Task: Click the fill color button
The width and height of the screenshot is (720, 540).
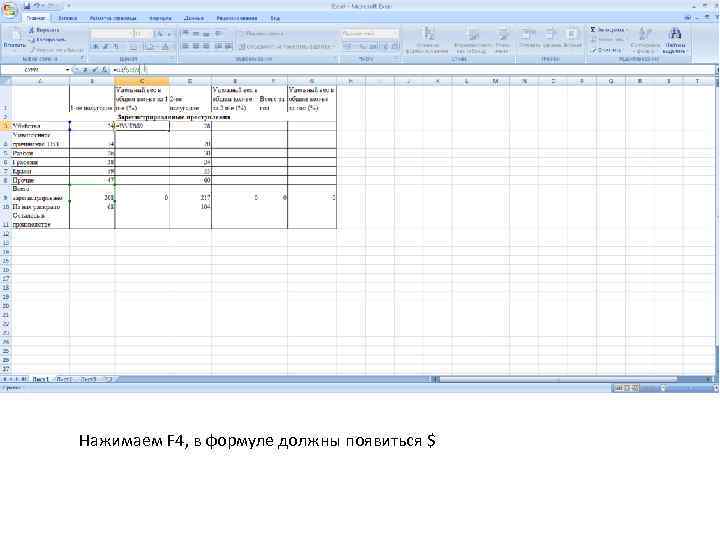Action: tap(150, 46)
